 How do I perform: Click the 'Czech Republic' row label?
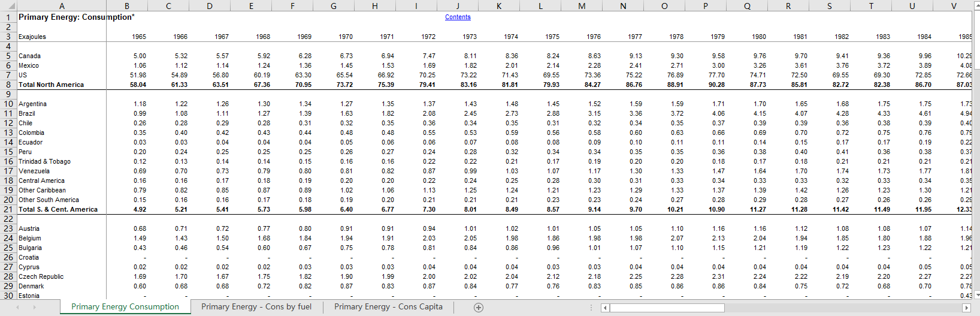tap(41, 276)
